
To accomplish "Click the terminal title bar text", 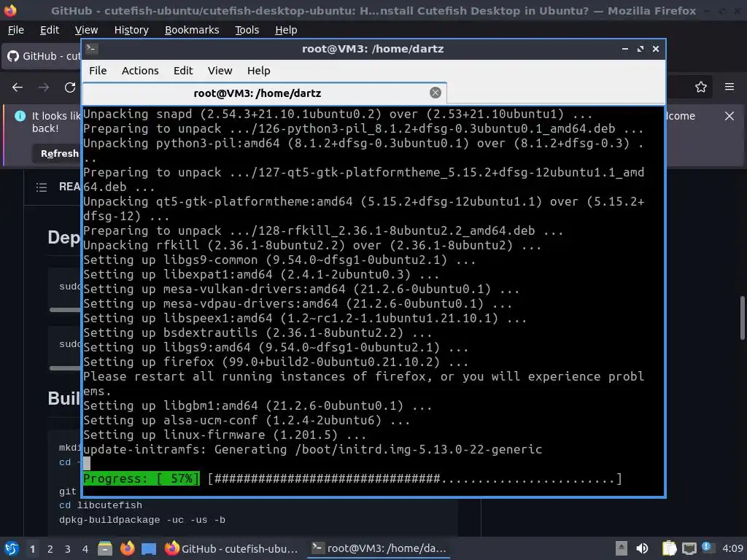I will pyautogui.click(x=373, y=49).
